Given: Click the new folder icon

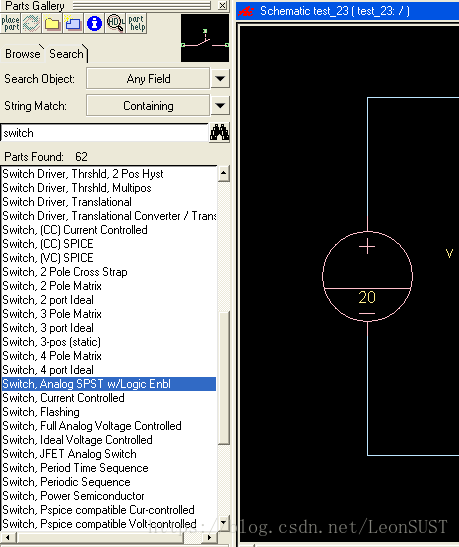Looking at the screenshot, I should coord(73,23).
